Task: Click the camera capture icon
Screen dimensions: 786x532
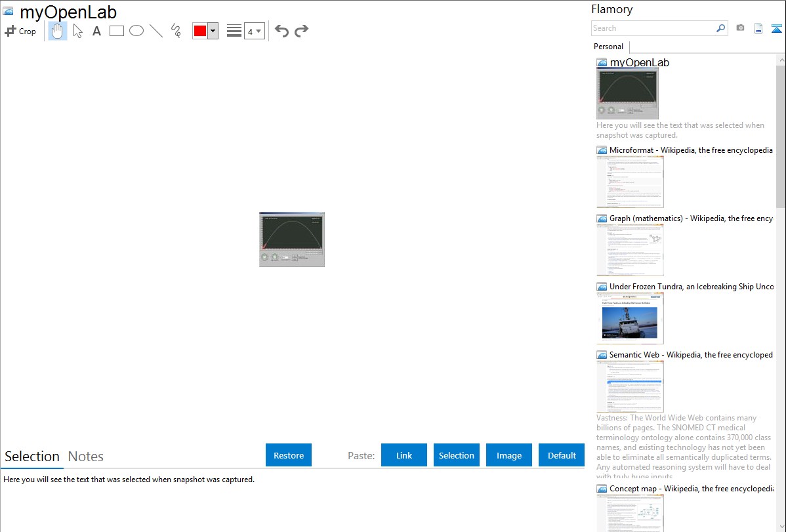Action: point(740,28)
